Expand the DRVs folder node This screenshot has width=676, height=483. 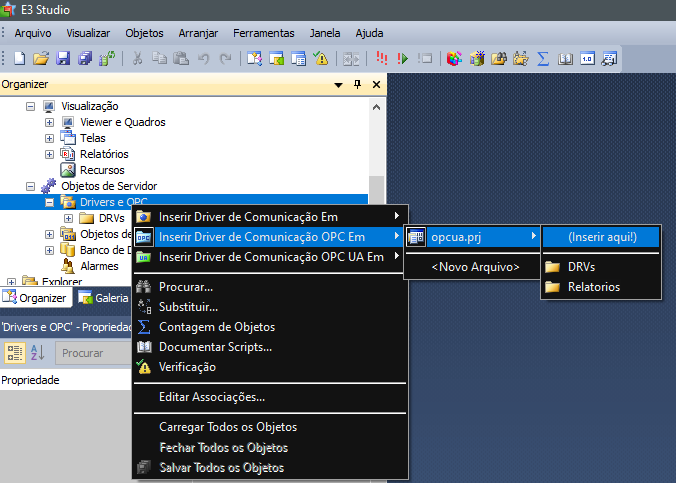tap(68, 218)
